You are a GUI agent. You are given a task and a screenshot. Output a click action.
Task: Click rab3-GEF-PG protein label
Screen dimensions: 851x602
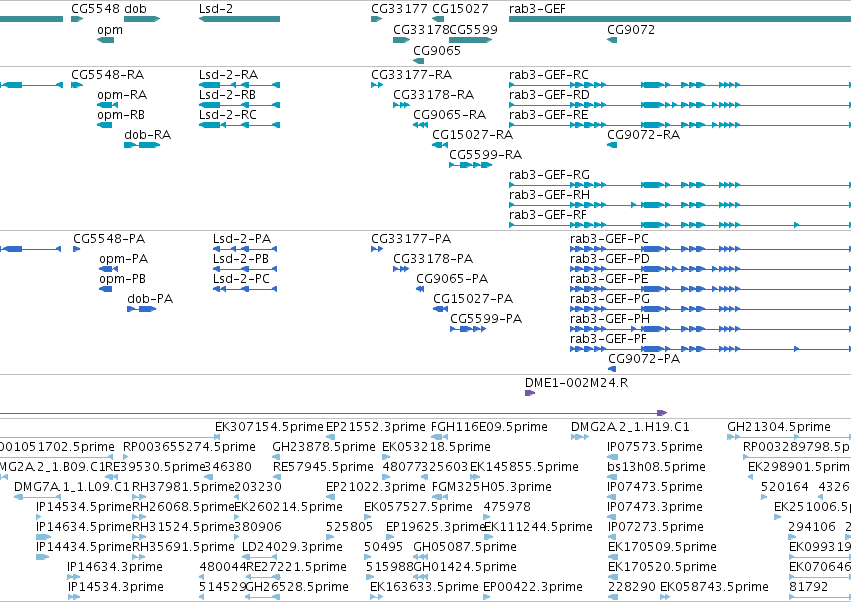pos(609,299)
